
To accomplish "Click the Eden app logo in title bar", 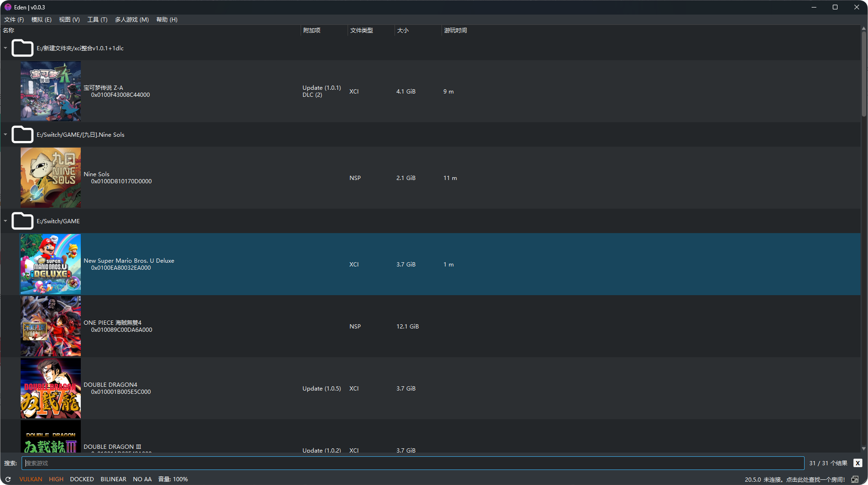I will [x=8, y=7].
